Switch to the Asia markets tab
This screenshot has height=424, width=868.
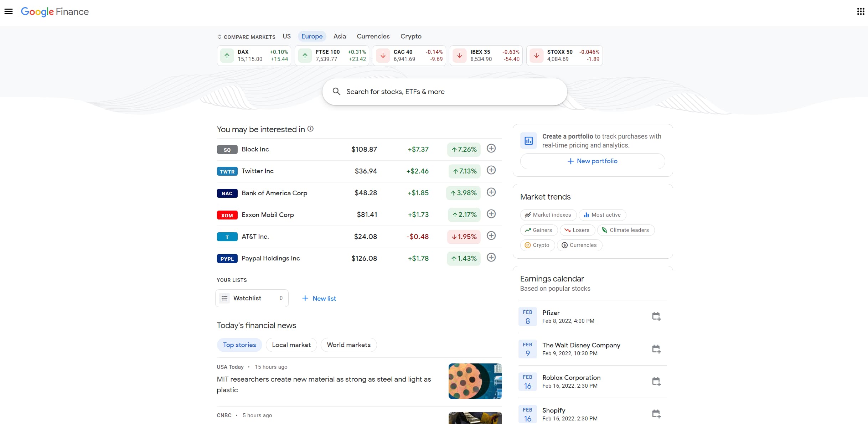pyautogui.click(x=340, y=36)
